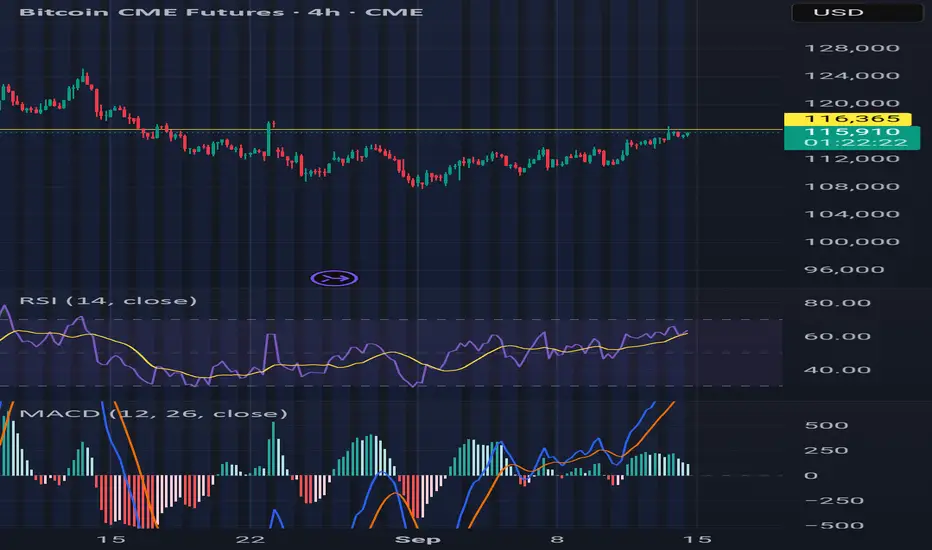Click the 124,000 price axis value

point(851,76)
